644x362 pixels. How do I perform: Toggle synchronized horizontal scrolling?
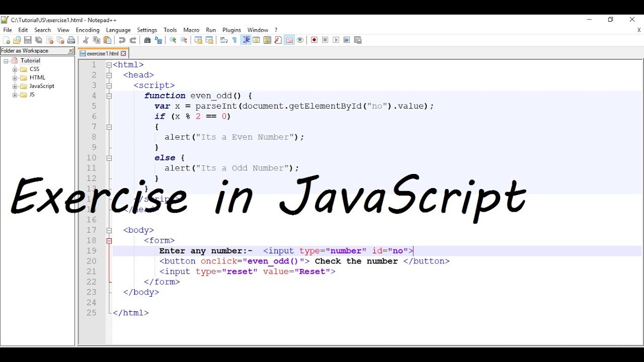(x=209, y=40)
